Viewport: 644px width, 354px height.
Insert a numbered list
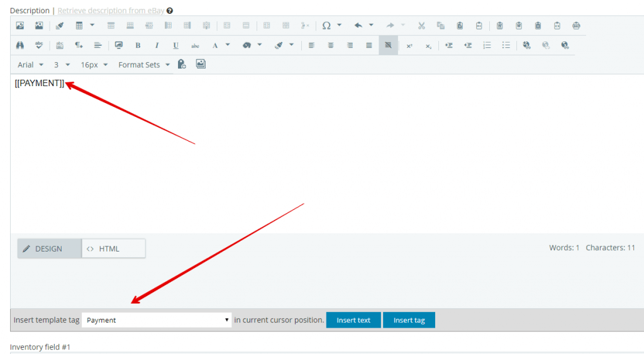pos(487,45)
